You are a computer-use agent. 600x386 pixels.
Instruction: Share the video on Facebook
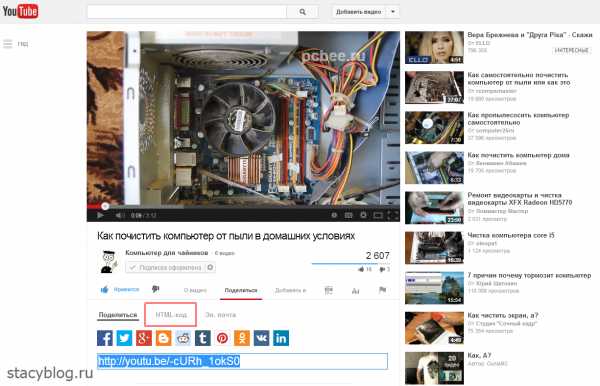coord(105,338)
